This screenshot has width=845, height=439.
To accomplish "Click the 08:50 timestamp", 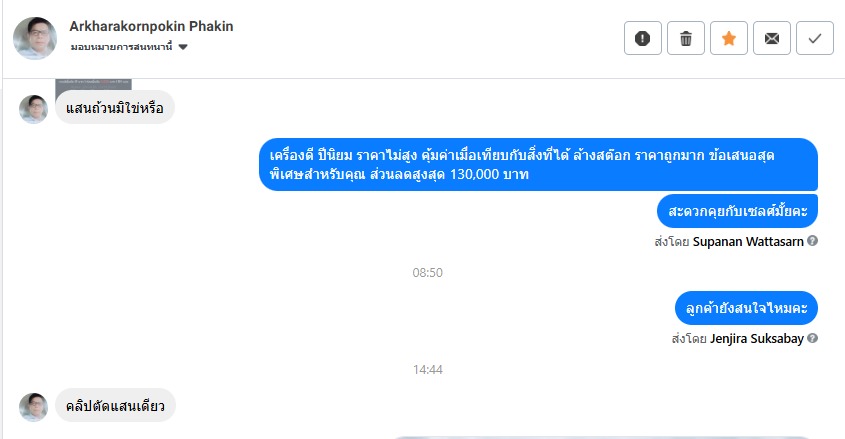I will [x=428, y=272].
